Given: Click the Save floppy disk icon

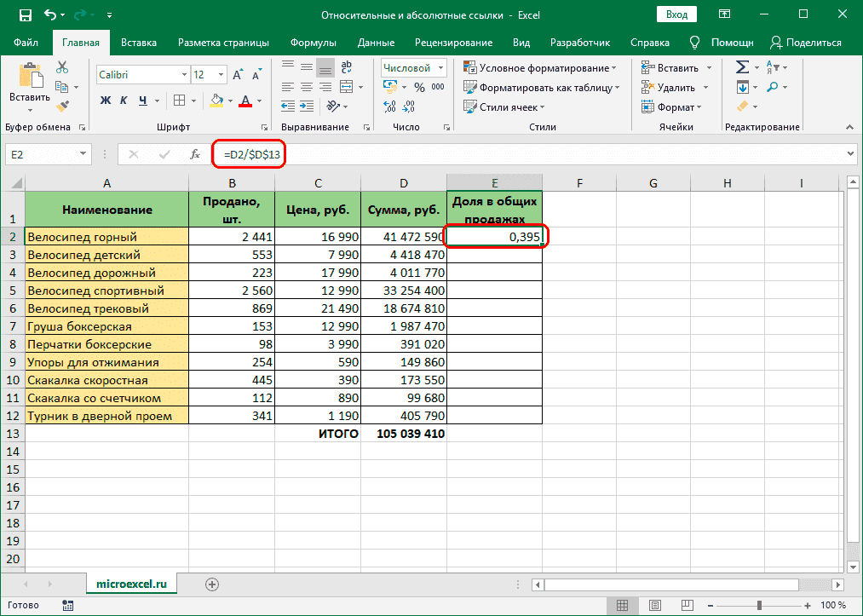Looking at the screenshot, I should [x=25, y=15].
